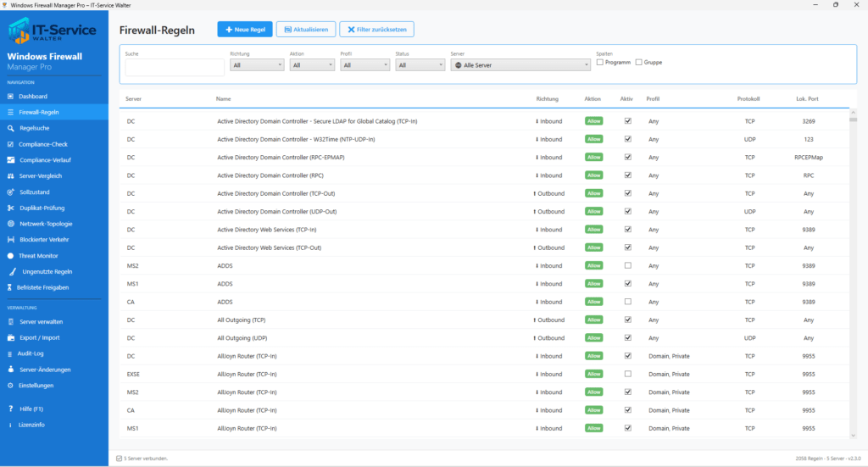Click the Server-Änderungen icon
Screen dimensions: 868x467
tap(10, 369)
